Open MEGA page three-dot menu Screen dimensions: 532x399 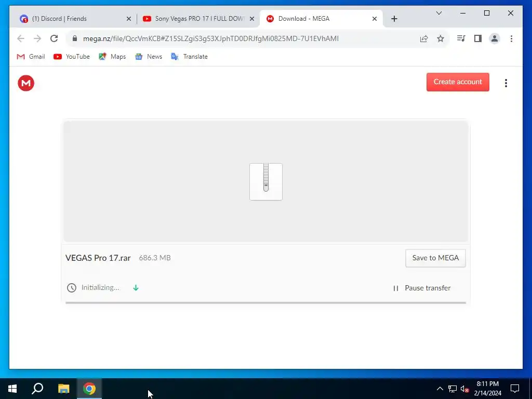pos(506,83)
